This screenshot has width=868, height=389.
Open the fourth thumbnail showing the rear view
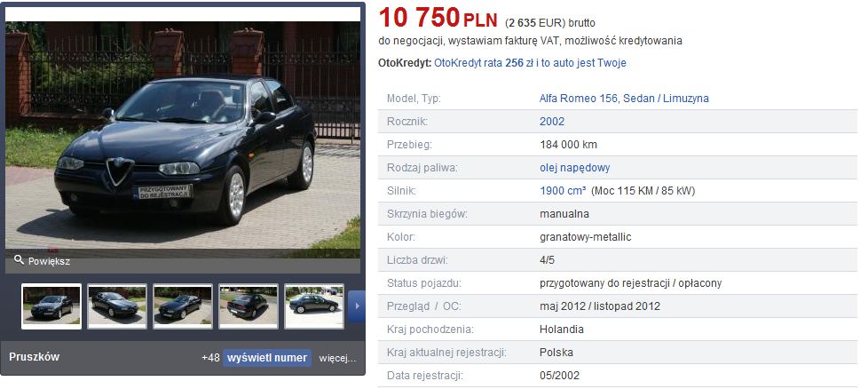[x=249, y=306]
